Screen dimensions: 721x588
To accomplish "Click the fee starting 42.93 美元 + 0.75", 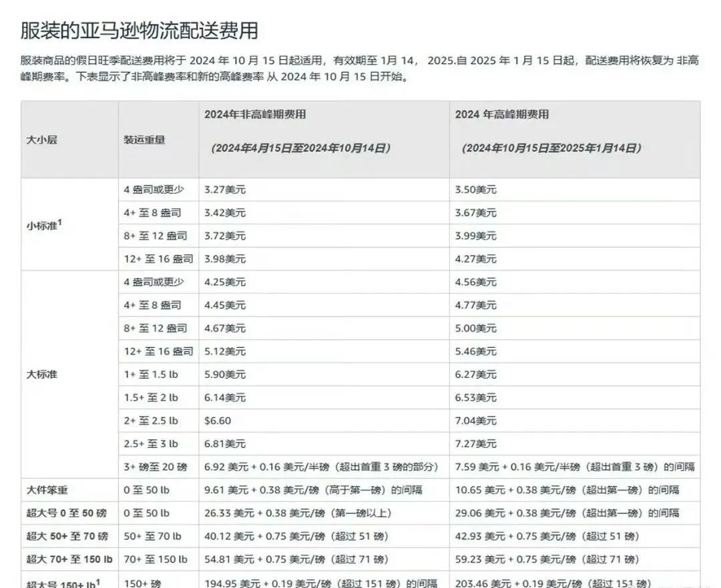I will pos(547,536).
